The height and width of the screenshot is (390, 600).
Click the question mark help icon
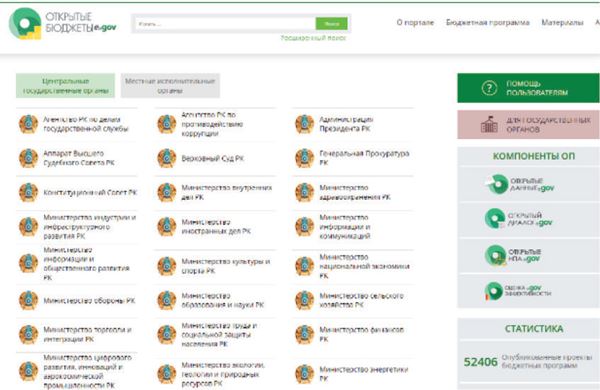[x=489, y=88]
